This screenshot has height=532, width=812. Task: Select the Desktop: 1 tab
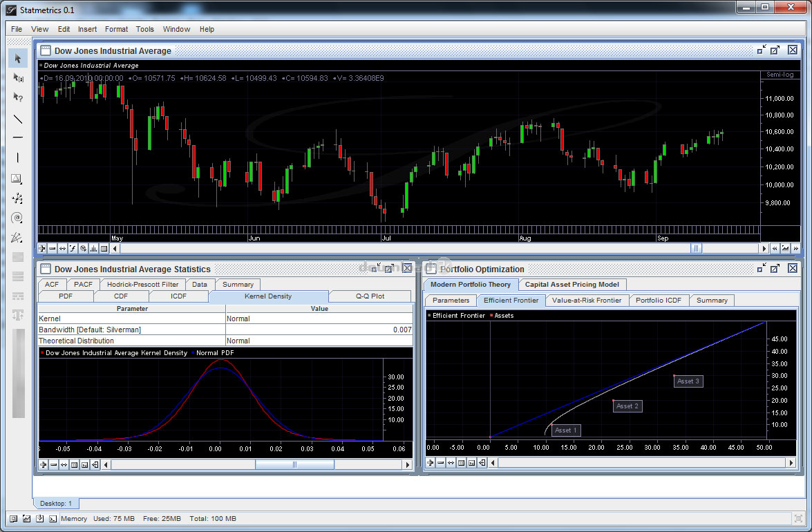point(56,503)
